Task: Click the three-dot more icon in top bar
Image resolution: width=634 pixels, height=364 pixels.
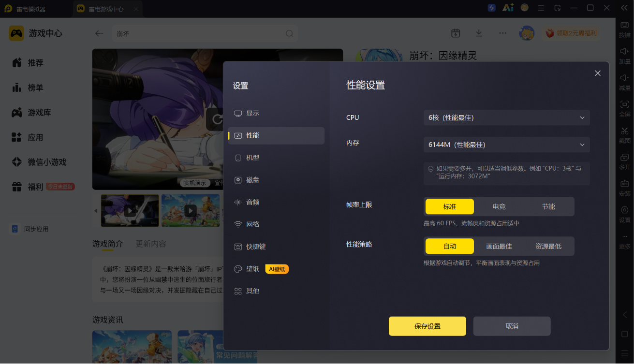Action: [x=503, y=33]
